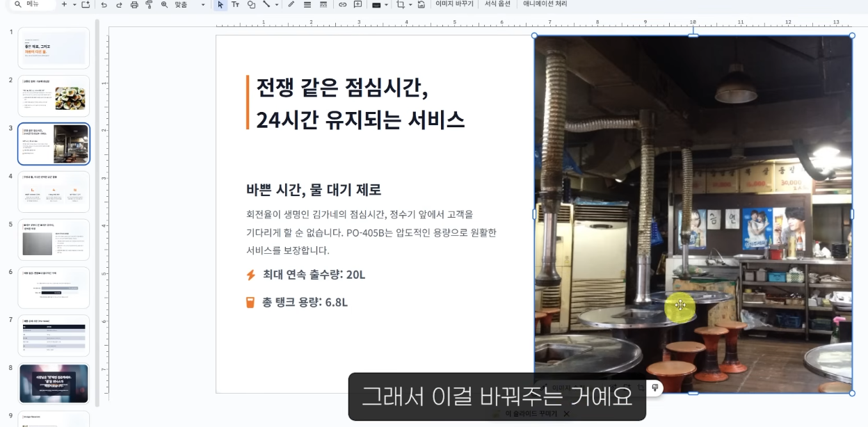
Task: Add a new slide with the plus icon
Action: pos(64,4)
